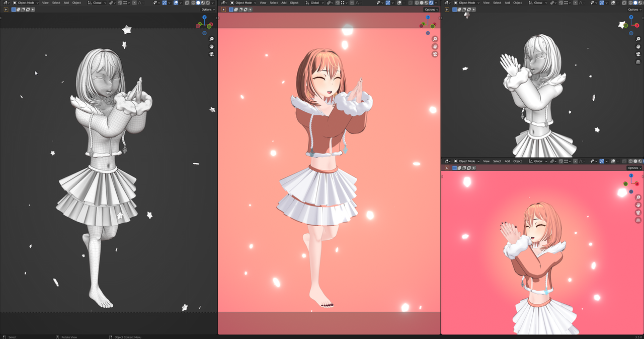644x339 pixels.
Task: Open Options dropdown in bottom-right viewport
Action: pyautogui.click(x=634, y=168)
